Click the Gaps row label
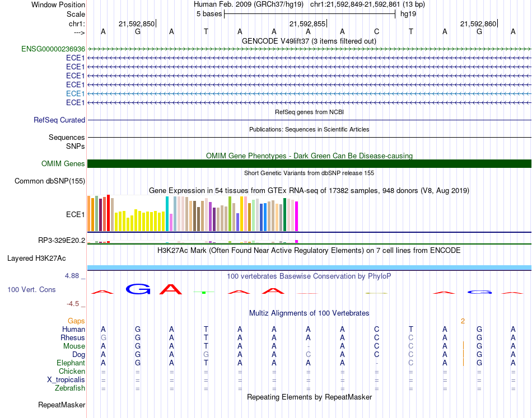The height and width of the screenshot is (418, 532). coord(76,321)
